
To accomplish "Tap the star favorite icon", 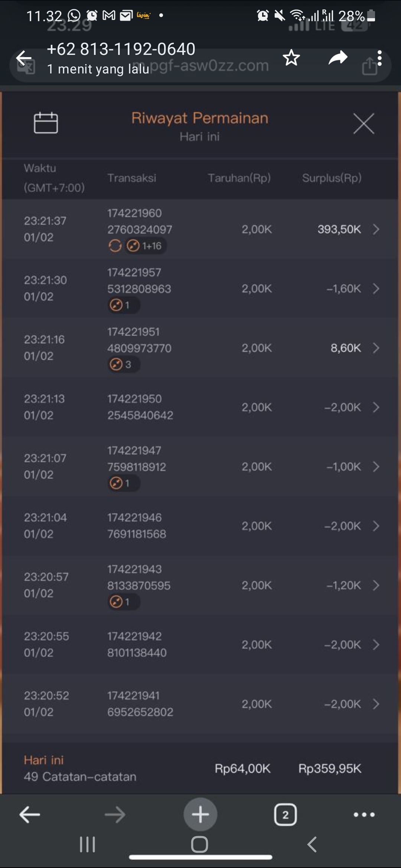I will 291,58.
